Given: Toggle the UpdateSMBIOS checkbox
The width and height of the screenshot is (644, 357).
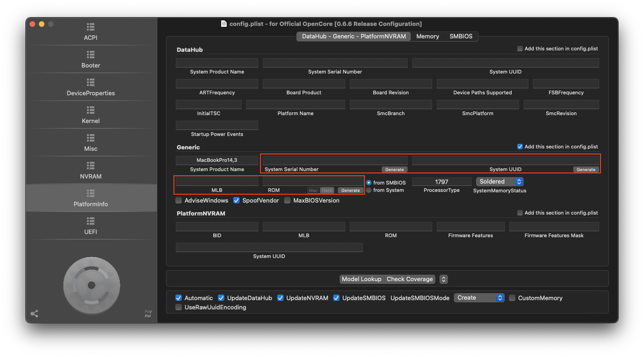Looking at the screenshot, I should coord(336,298).
